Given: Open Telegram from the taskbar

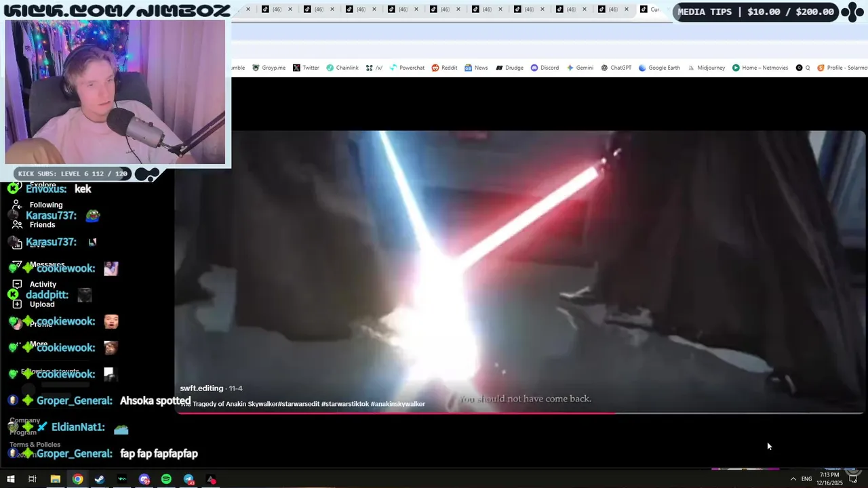Looking at the screenshot, I should (189, 479).
